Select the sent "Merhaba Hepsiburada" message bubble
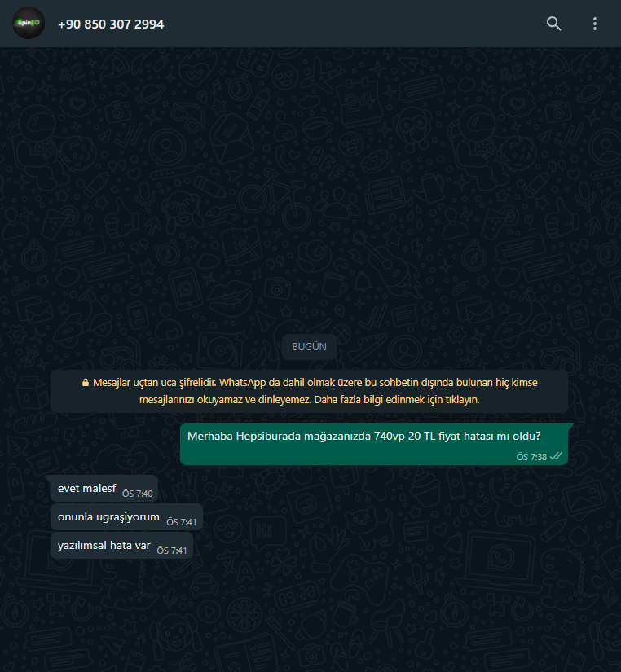This screenshot has width=621, height=672. click(x=374, y=444)
